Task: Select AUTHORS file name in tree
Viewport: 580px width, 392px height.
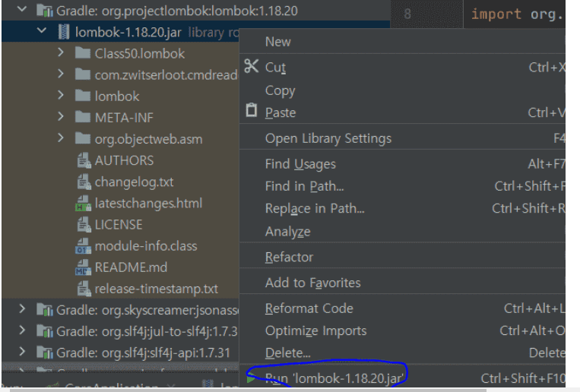Action: click(x=124, y=160)
